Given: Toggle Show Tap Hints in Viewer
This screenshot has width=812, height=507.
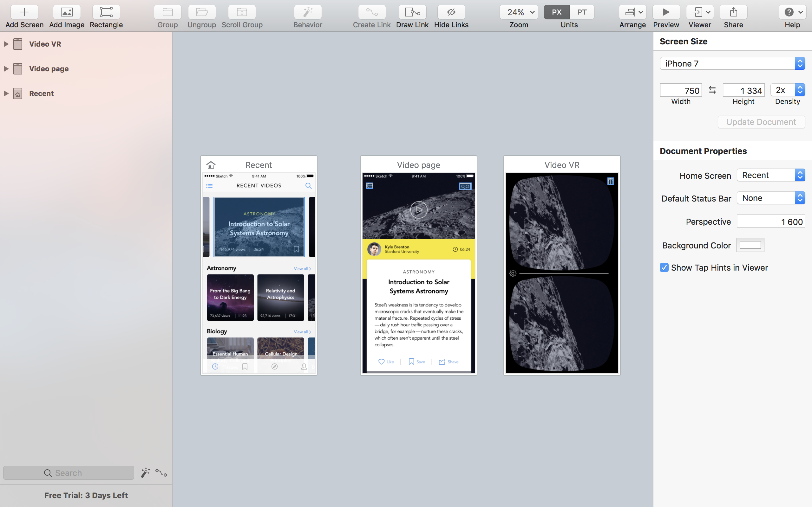Looking at the screenshot, I should (664, 267).
